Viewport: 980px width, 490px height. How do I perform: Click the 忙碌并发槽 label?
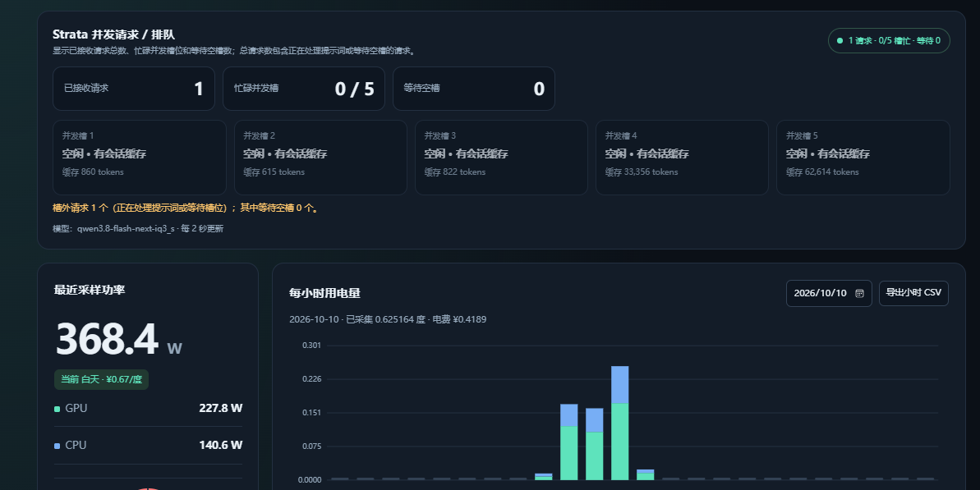click(x=256, y=88)
